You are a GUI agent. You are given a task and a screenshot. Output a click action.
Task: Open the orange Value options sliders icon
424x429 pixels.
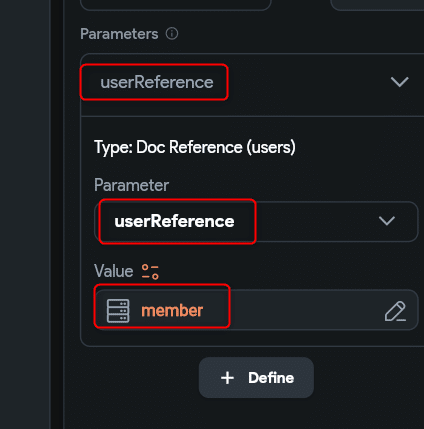point(150,271)
